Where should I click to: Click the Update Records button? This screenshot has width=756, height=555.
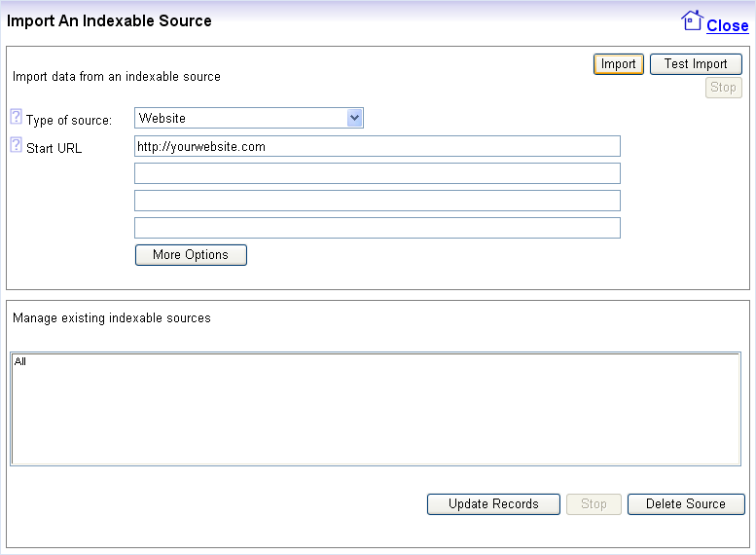[493, 504]
